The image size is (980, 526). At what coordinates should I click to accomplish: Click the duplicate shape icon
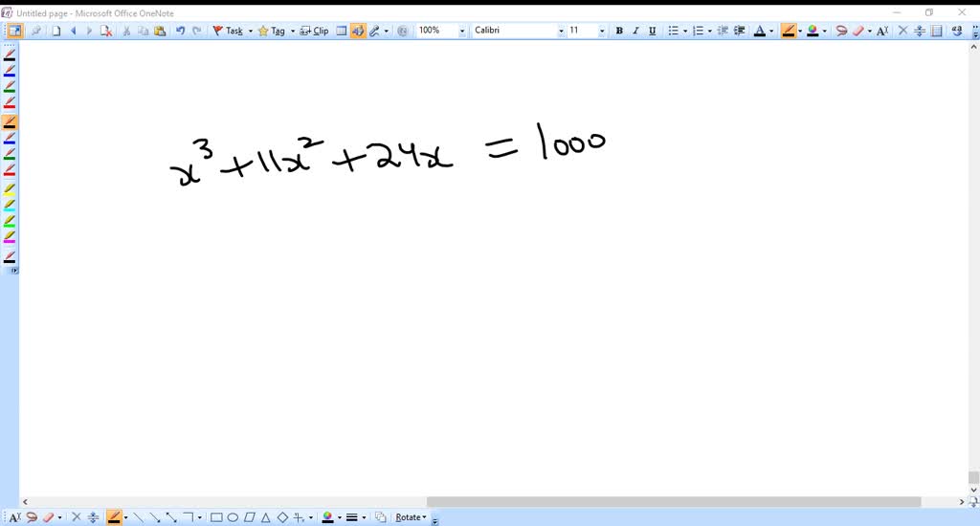click(x=380, y=517)
